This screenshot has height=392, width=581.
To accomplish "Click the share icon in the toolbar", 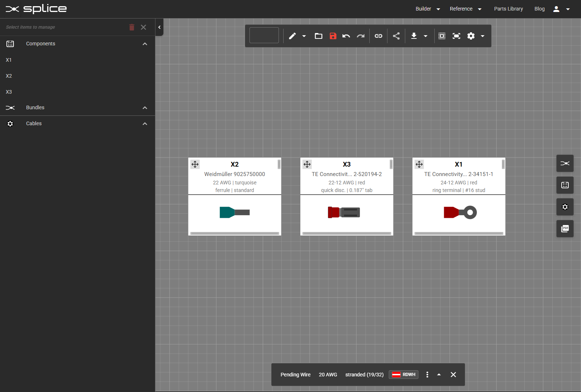I will 396,36.
